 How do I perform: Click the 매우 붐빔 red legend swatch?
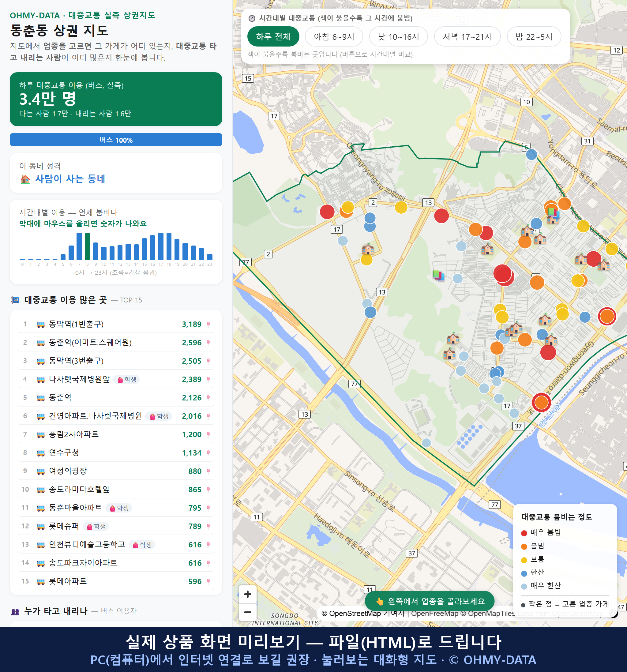click(x=524, y=533)
